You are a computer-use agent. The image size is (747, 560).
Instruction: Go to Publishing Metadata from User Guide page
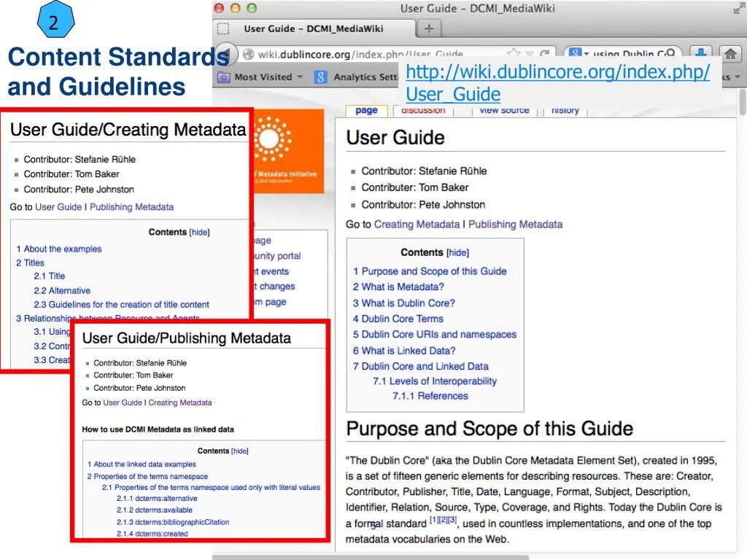coord(515,225)
